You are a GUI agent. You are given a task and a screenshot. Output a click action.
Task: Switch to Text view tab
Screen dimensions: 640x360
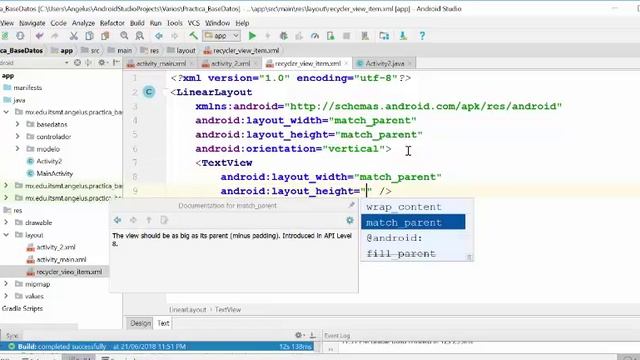pos(163,323)
